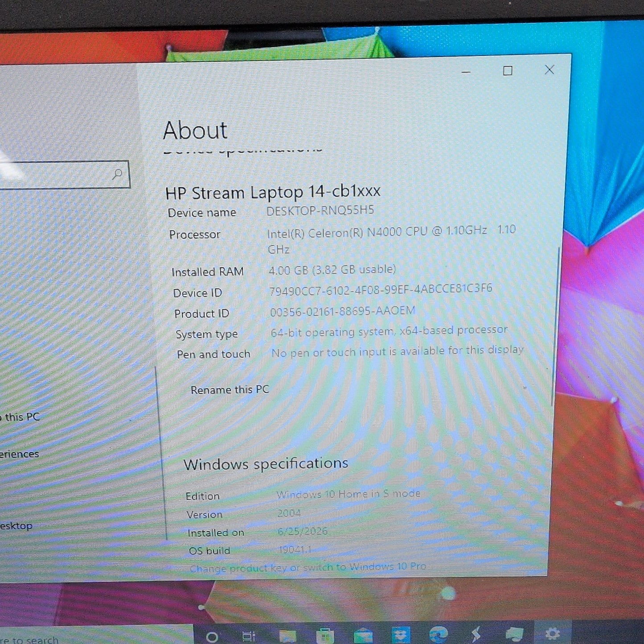Open the Mail app on the taskbar
The image size is (644, 644).
tap(363, 635)
